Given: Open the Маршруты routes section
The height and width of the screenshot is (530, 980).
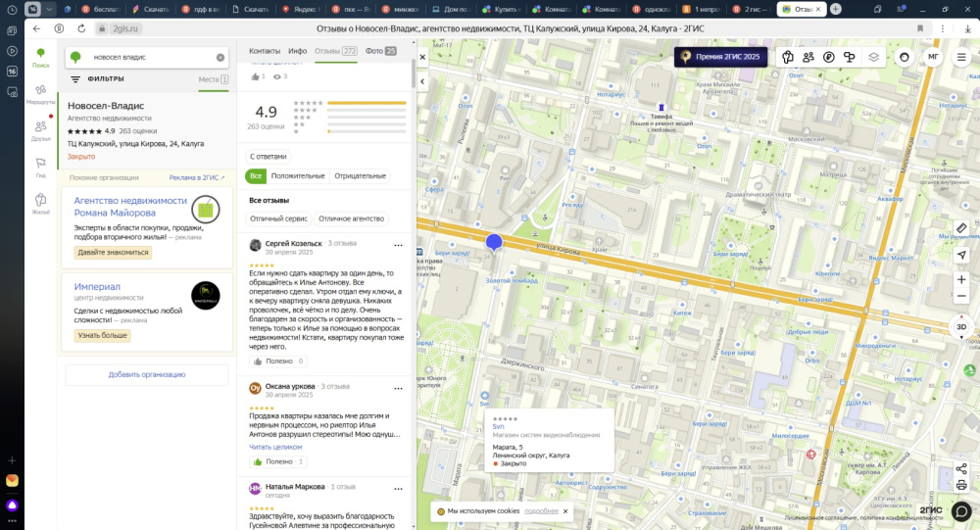Looking at the screenshot, I should [x=40, y=94].
